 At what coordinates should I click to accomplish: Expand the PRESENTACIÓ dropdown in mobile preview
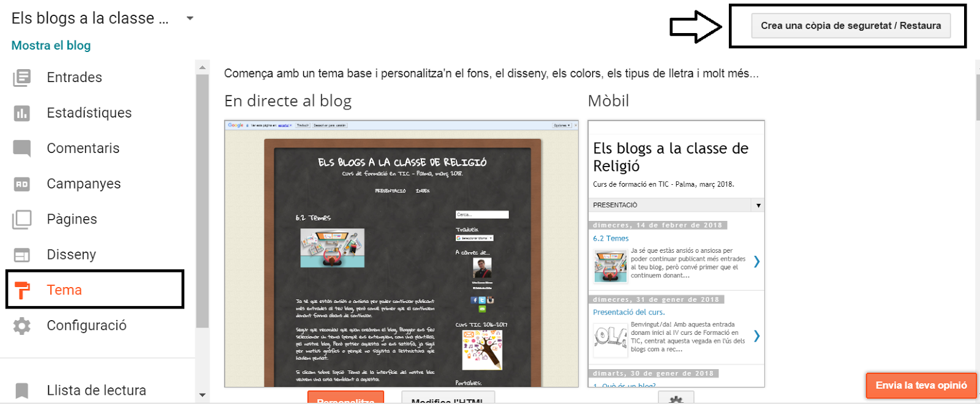pyautogui.click(x=758, y=205)
